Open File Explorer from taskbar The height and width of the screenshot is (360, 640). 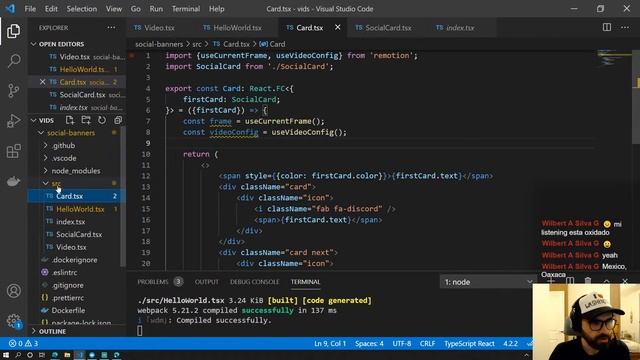67,355
